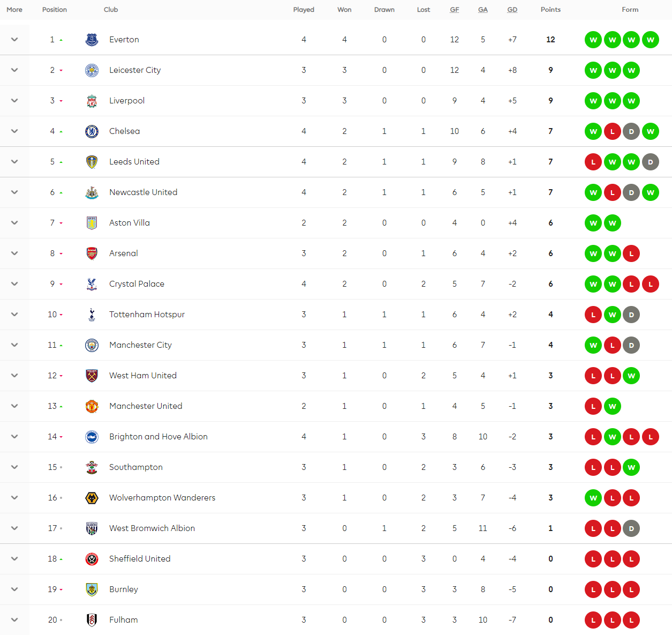672x635 pixels.
Task: Open the Manchester City row chevron
Action: click(14, 345)
